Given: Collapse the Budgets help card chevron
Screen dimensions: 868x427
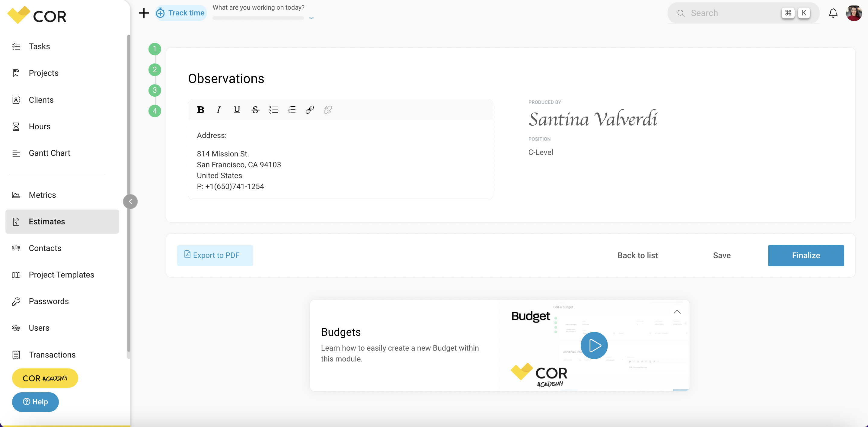Looking at the screenshot, I should click(x=677, y=312).
